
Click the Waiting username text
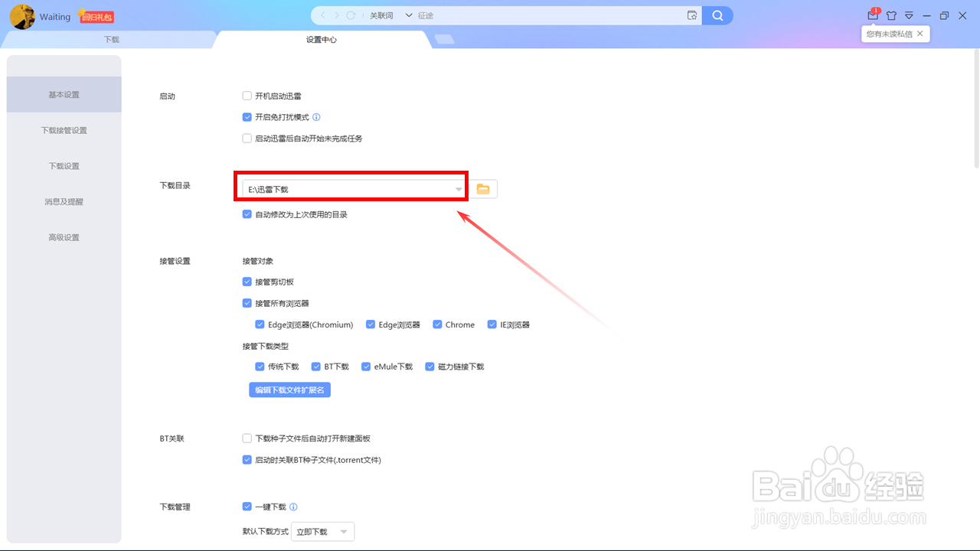coord(55,17)
